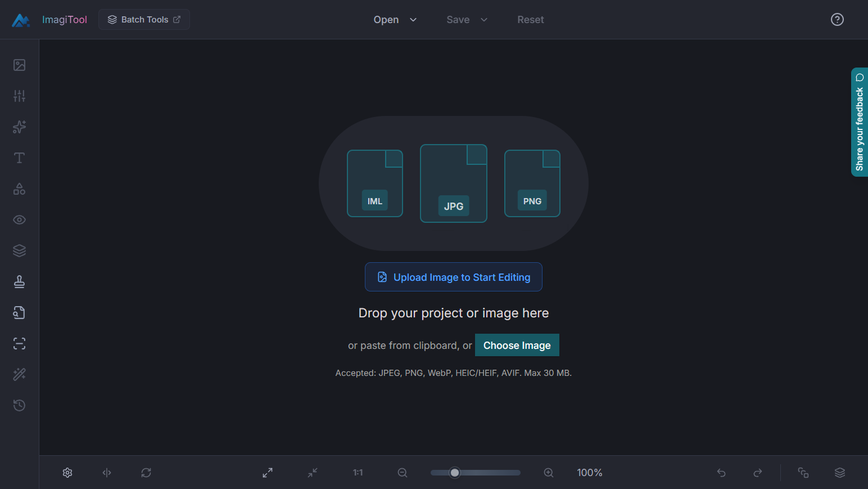The image size is (868, 489).
Task: Select the Text tool in sidebar
Action: click(x=19, y=158)
